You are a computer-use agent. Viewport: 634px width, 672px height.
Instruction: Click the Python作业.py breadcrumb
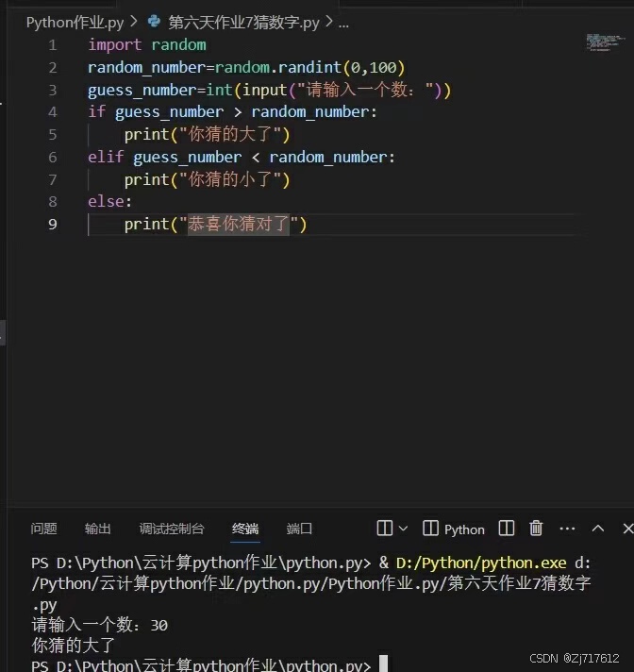[x=75, y=23]
